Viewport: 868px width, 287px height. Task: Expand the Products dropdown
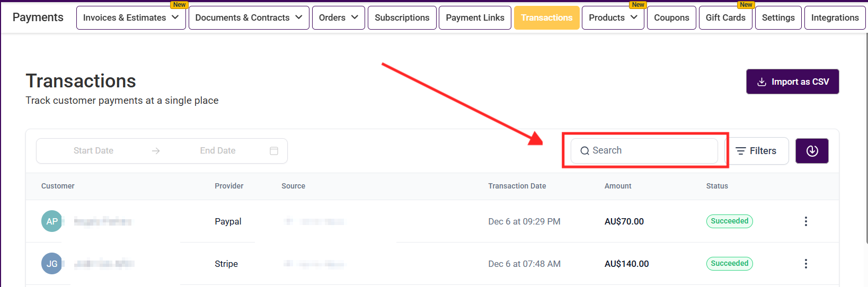tap(613, 17)
